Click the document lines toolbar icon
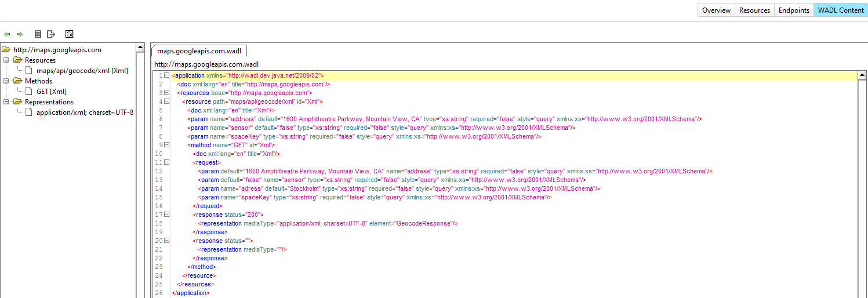The height and width of the screenshot is (298, 868). tap(38, 34)
